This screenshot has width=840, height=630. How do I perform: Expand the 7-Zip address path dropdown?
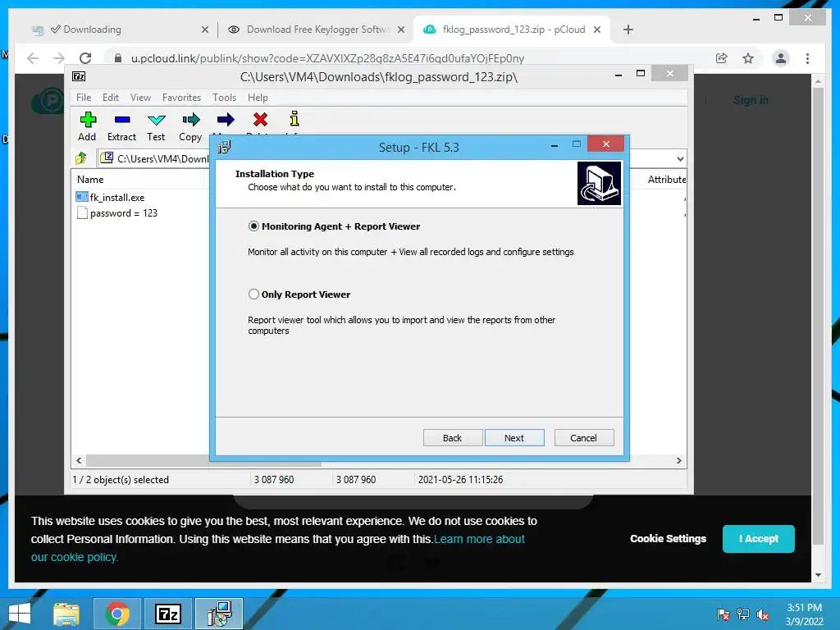point(680,158)
